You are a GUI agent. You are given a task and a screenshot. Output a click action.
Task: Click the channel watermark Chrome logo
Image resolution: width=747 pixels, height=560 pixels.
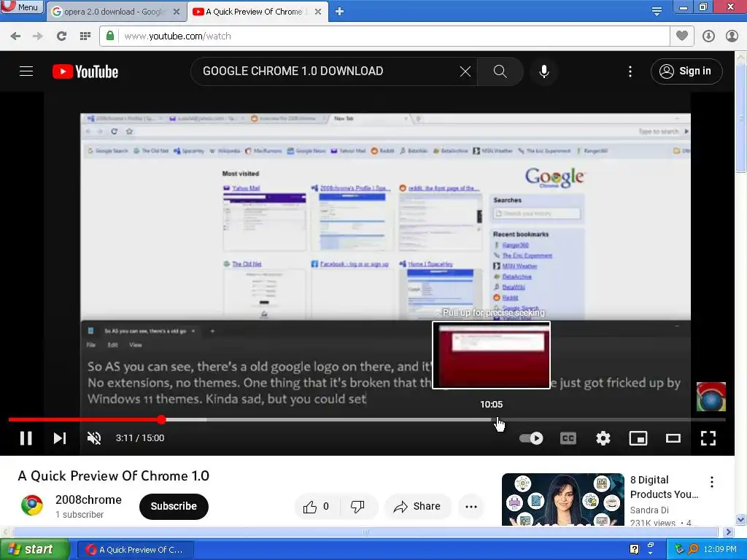coord(711,396)
